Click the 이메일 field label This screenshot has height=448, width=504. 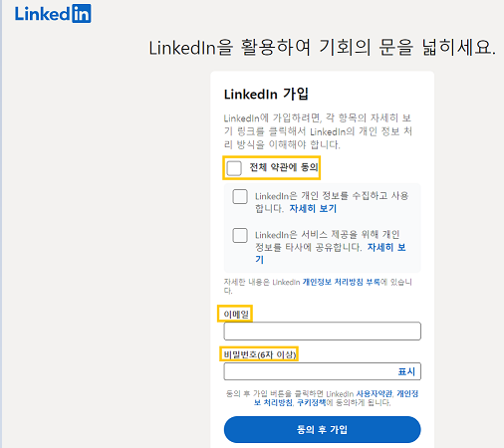[x=236, y=314]
